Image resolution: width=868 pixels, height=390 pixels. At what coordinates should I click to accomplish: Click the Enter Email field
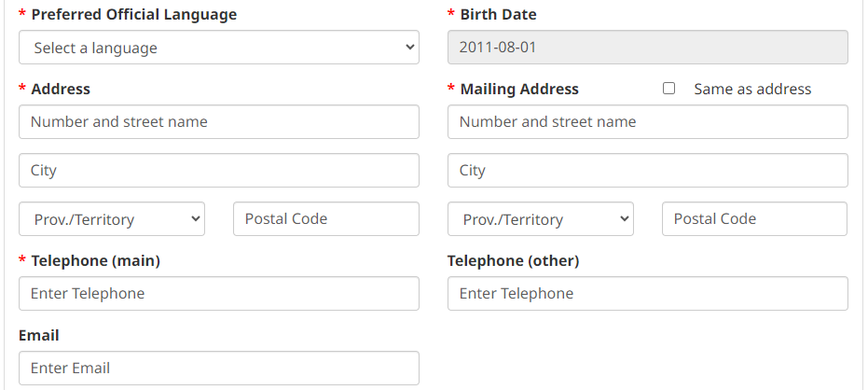tap(218, 369)
